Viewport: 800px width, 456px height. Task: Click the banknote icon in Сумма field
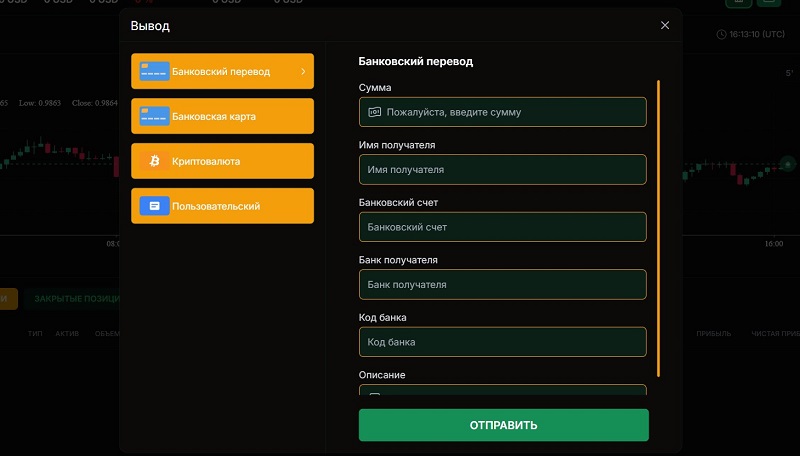pyautogui.click(x=374, y=112)
